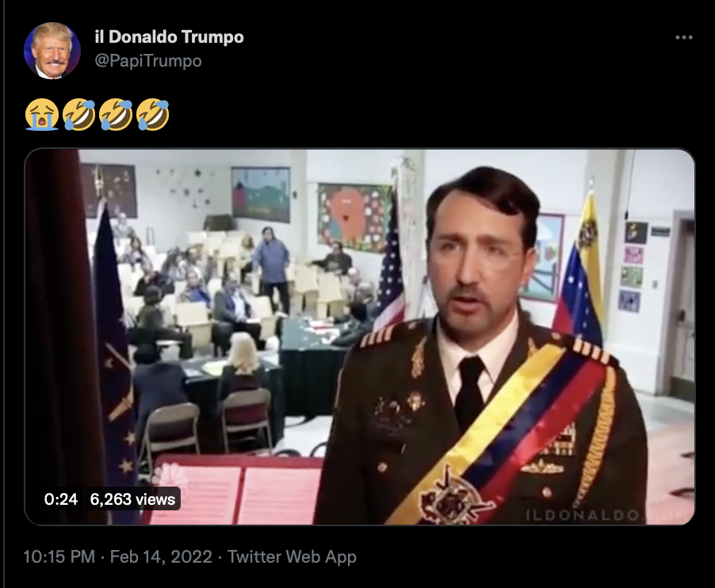Click the @PapiTrumpo handle

coord(148,61)
